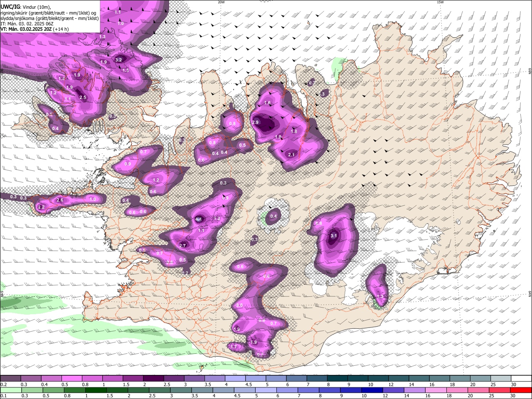Pick the violet lower-legend swatch at 12

pos(394,390)
